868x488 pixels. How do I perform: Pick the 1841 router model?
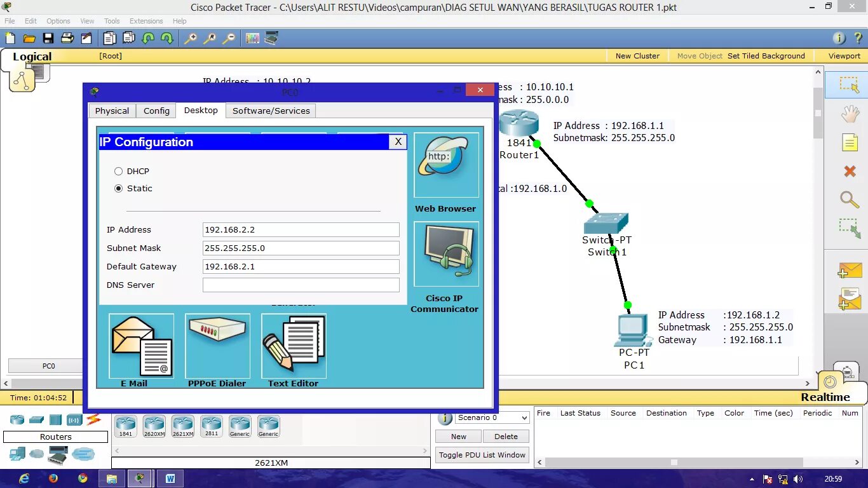pos(126,426)
